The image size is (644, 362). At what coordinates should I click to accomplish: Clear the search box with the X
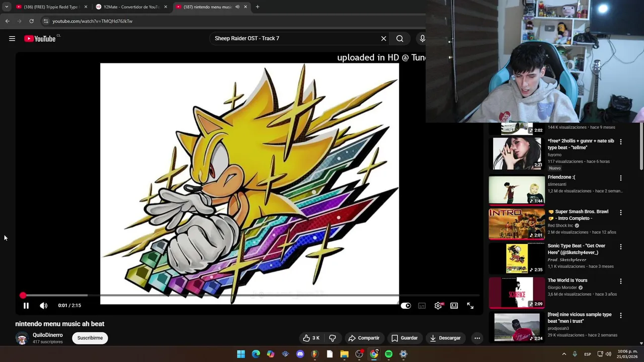point(383,38)
